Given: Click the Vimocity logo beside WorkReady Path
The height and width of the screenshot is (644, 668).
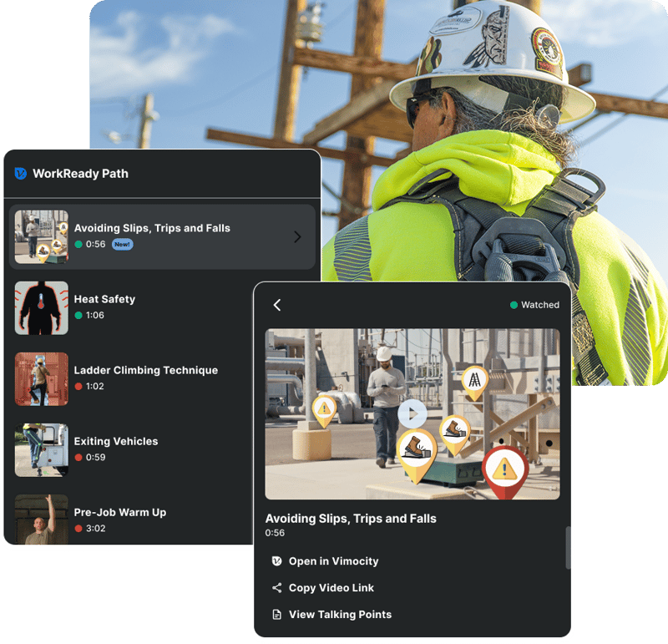Looking at the screenshot, I should pos(21,174).
